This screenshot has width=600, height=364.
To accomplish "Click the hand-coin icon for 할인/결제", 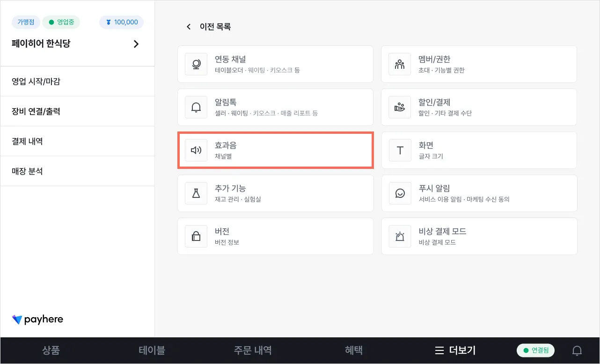I will (x=400, y=107).
